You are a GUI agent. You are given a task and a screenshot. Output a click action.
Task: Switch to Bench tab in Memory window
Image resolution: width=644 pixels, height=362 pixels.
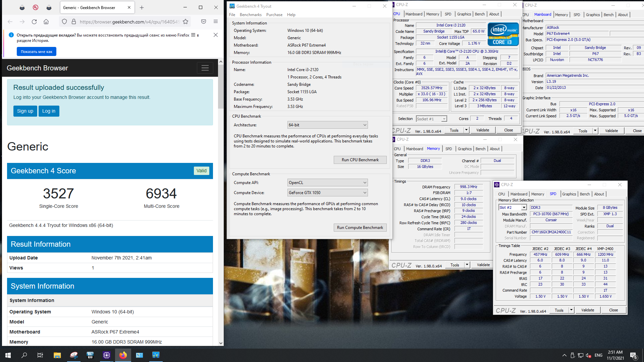coord(480,149)
